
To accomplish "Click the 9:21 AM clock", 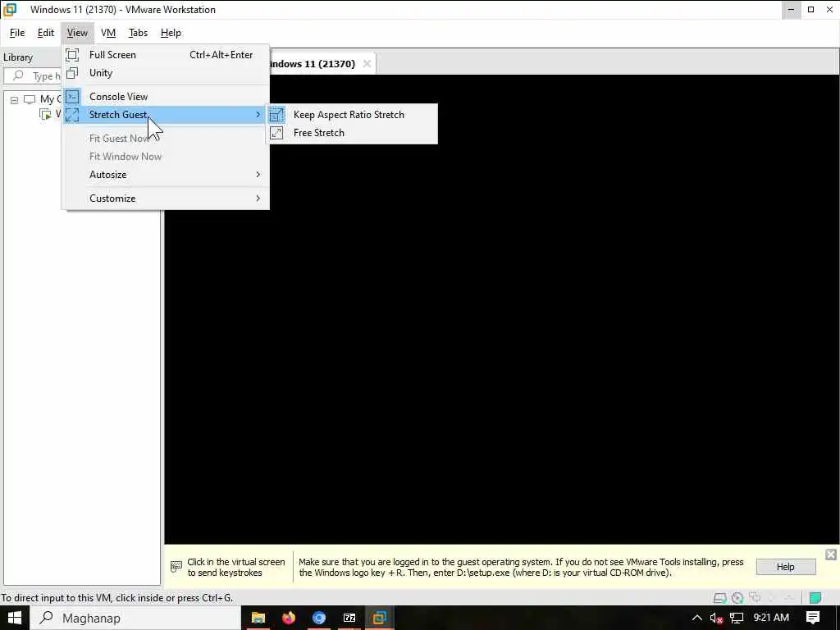I will 771,618.
